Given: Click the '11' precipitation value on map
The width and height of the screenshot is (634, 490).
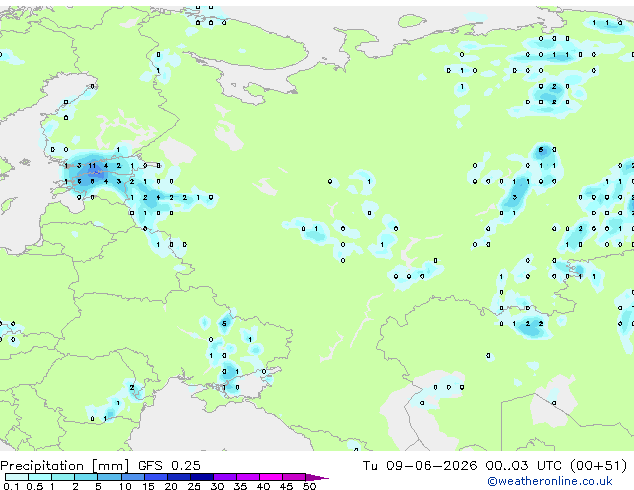Looking at the screenshot, I should click(92, 165).
